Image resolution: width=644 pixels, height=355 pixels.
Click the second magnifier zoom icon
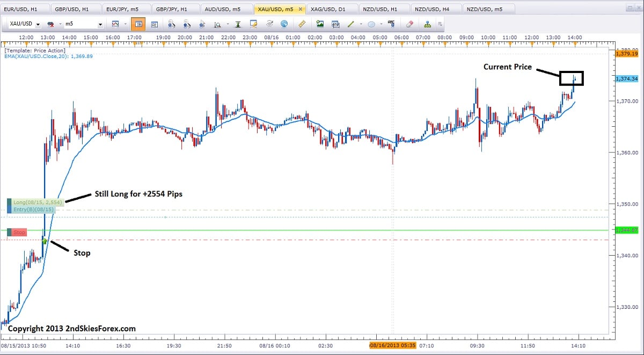[x=186, y=24]
